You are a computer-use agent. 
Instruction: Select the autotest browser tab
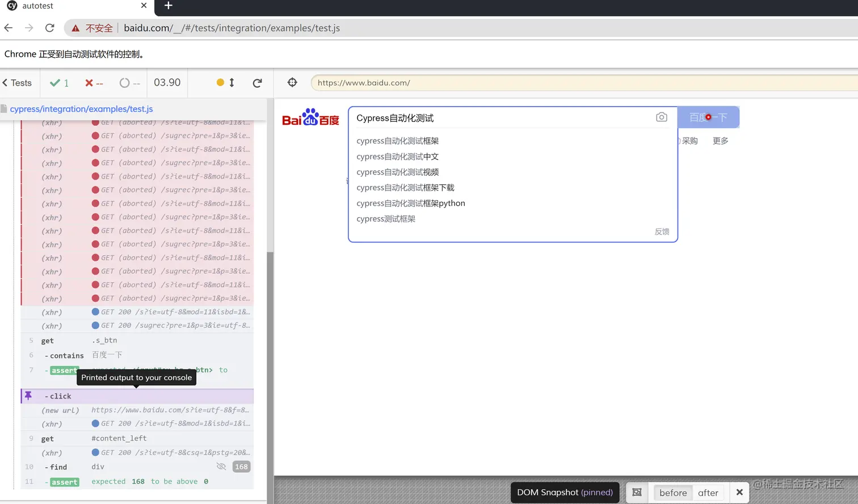pyautogui.click(x=77, y=6)
